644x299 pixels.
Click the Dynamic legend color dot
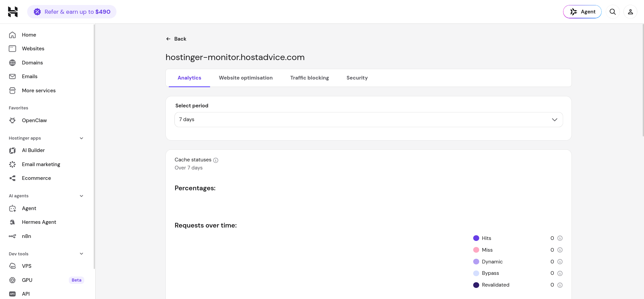pyautogui.click(x=476, y=262)
